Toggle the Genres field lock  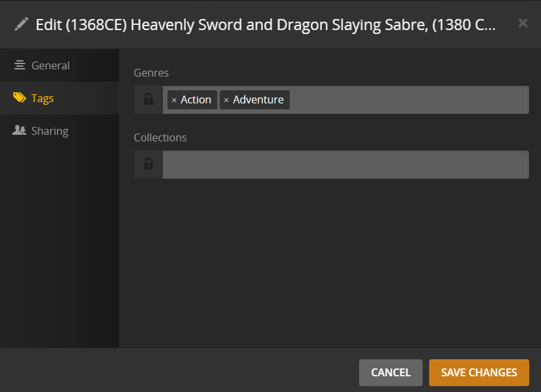[148, 99]
